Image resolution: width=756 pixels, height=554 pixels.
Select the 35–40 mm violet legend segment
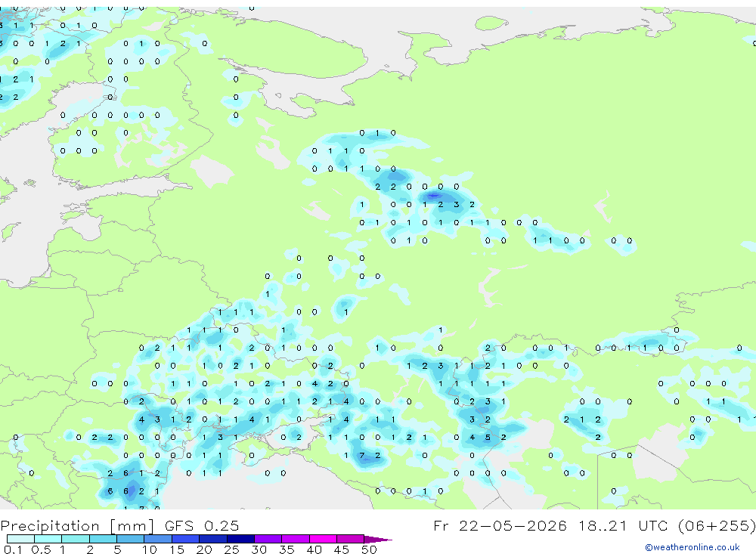295,539
